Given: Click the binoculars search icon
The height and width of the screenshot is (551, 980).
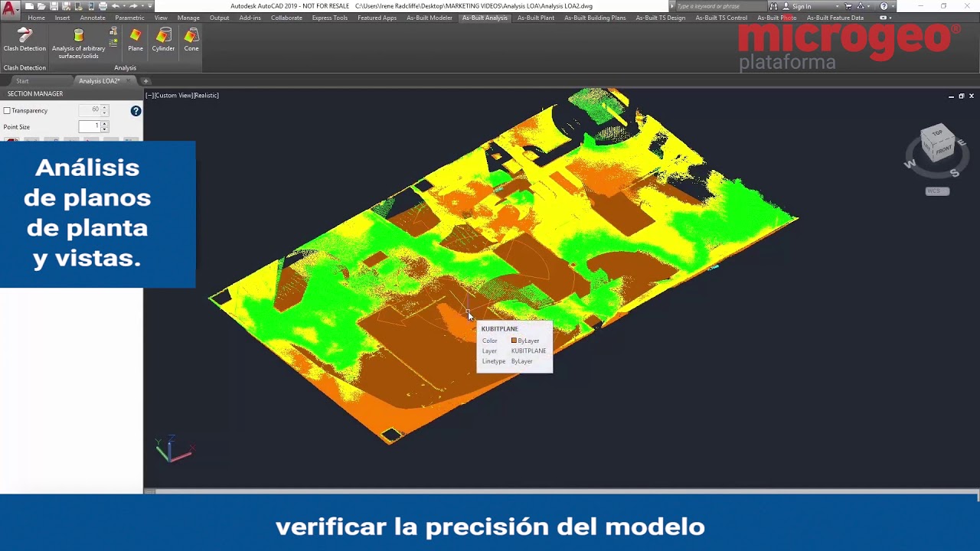Looking at the screenshot, I should pos(773,6).
